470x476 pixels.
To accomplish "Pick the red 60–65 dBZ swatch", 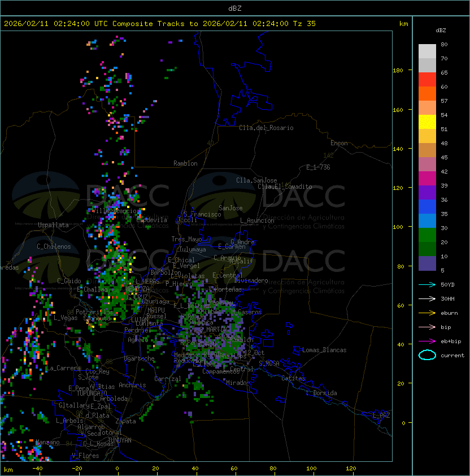I will coord(427,80).
